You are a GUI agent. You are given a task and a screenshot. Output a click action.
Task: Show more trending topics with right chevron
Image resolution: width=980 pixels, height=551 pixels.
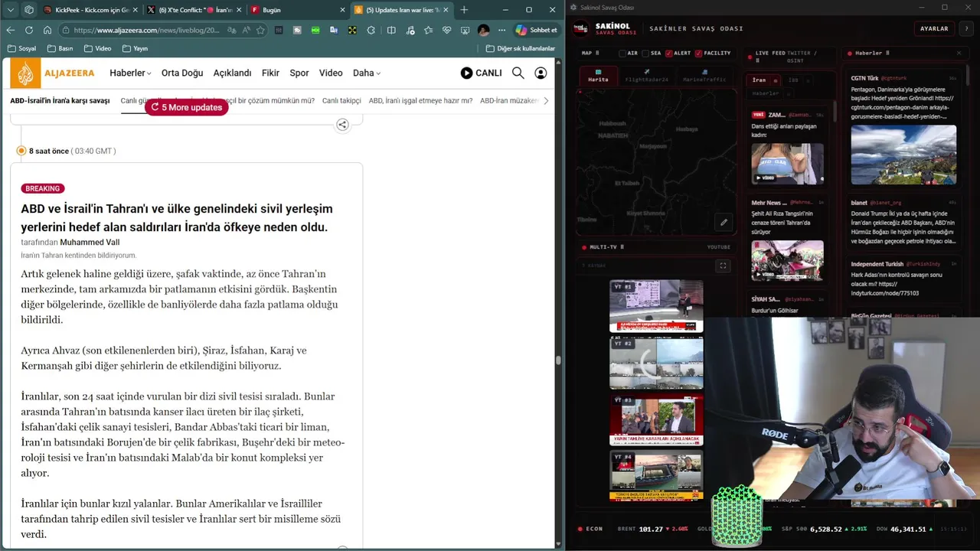[545, 100]
